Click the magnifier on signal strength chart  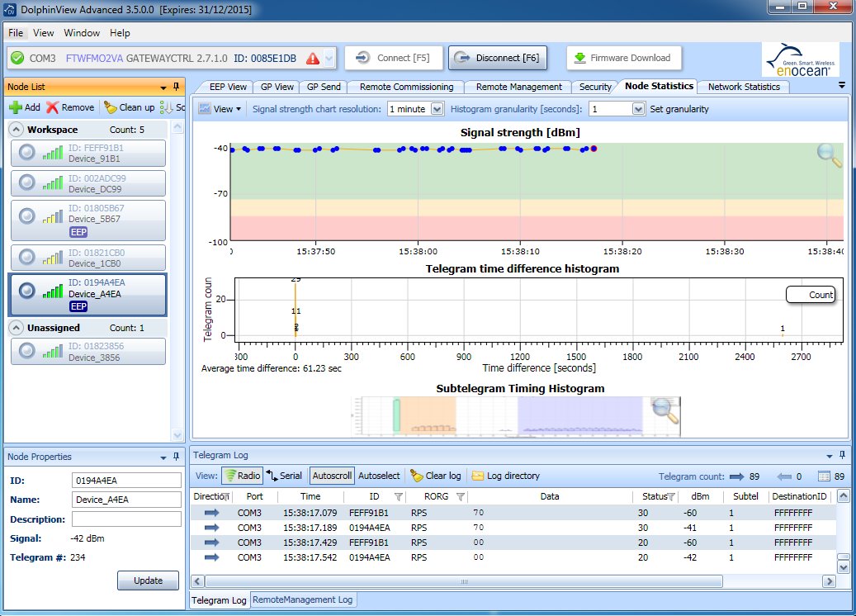tap(829, 155)
